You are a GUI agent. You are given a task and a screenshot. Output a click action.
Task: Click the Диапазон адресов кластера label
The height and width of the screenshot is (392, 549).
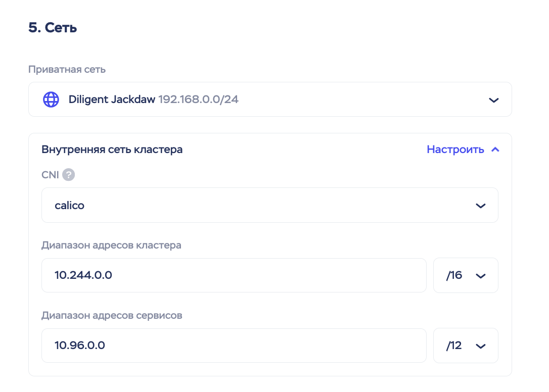(x=111, y=245)
